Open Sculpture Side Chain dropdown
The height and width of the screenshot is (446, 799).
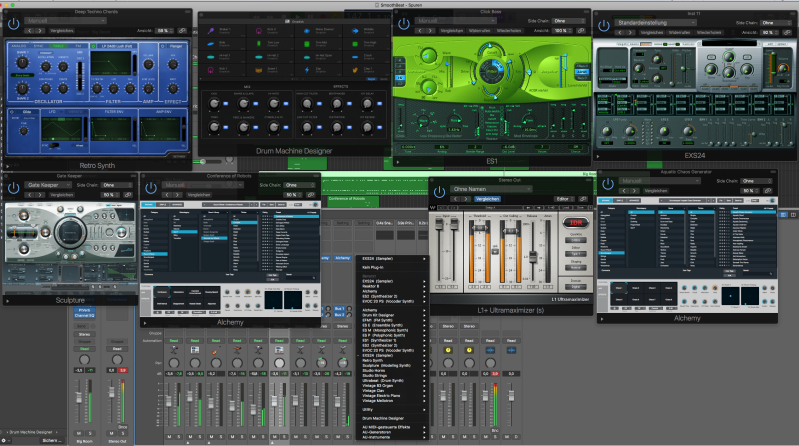[118, 185]
